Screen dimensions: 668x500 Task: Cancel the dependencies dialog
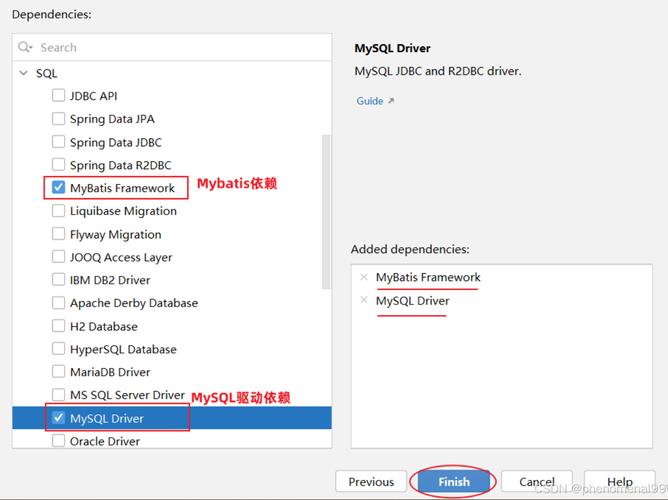pyautogui.click(x=537, y=481)
